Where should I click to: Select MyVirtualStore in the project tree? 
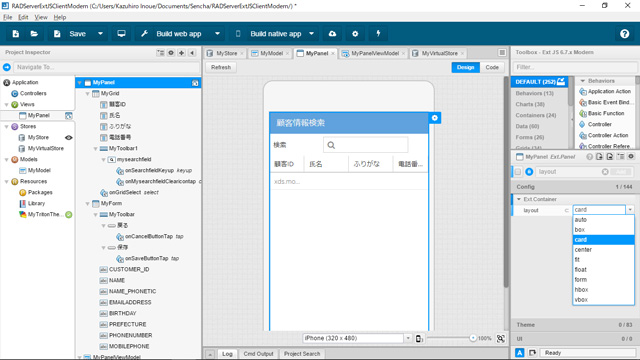click(x=46, y=149)
